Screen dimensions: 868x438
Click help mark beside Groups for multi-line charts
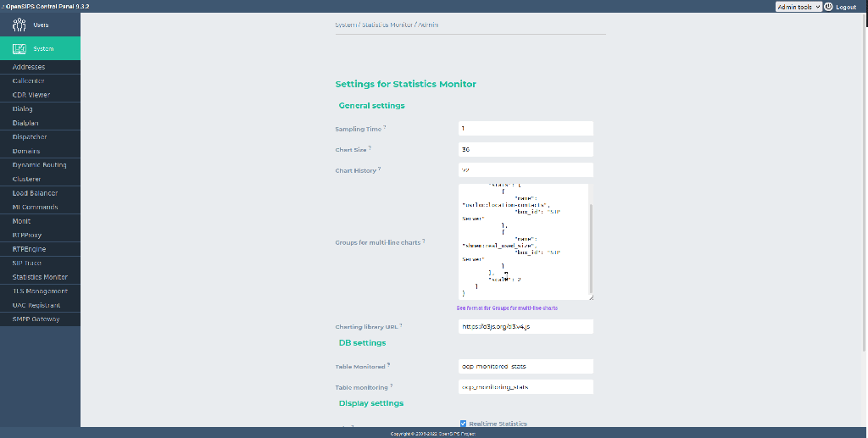click(424, 241)
